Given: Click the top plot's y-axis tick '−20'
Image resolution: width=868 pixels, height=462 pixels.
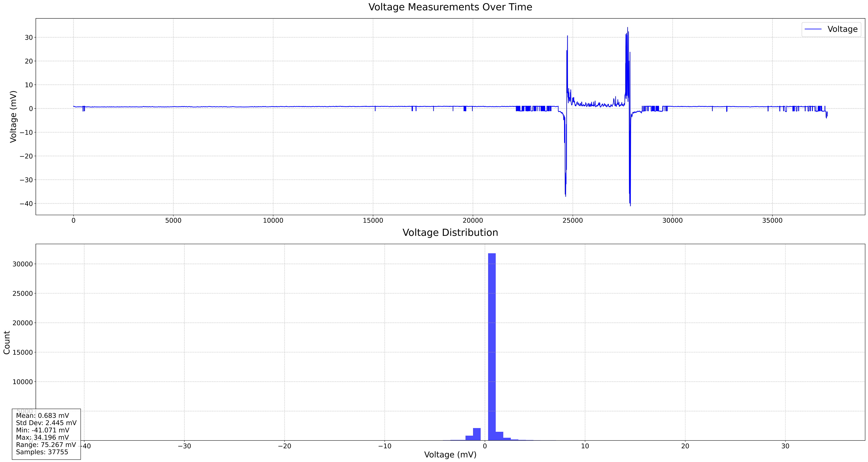Looking at the screenshot, I should pyautogui.click(x=26, y=156).
